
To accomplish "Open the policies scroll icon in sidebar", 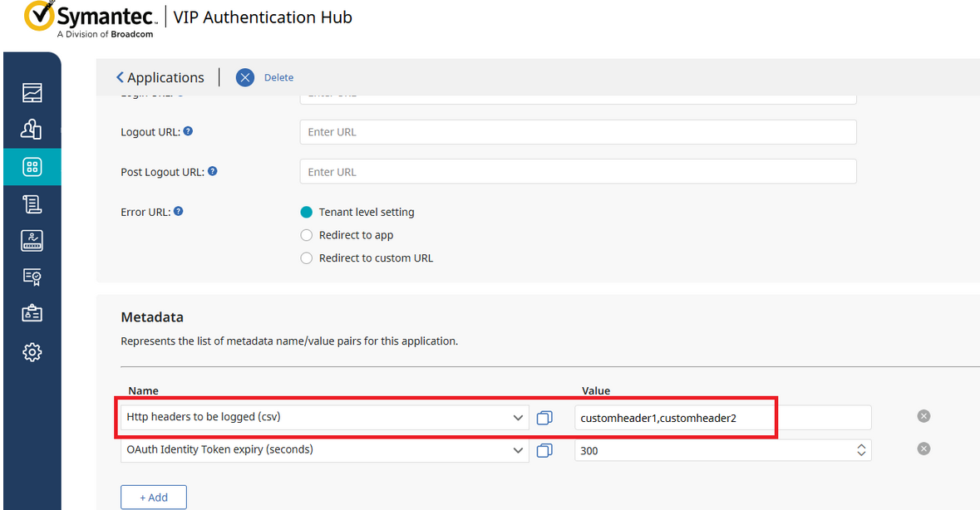I will point(32,204).
